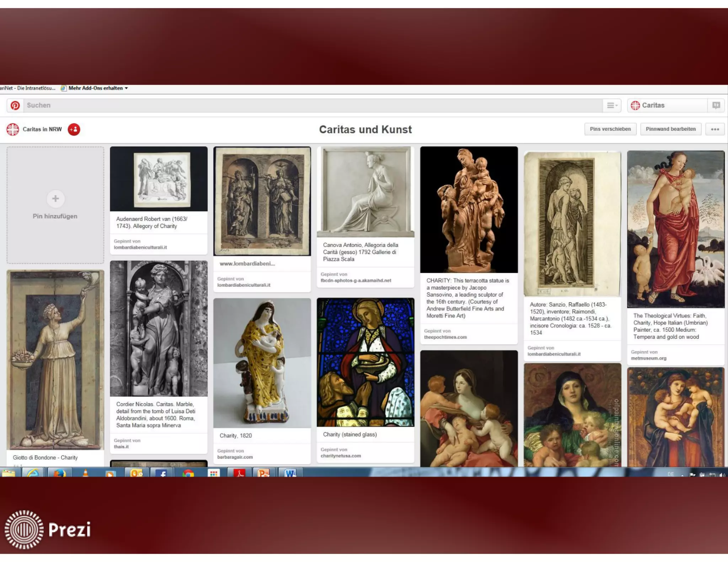Open Adobe Reader from the taskbar

click(x=239, y=473)
